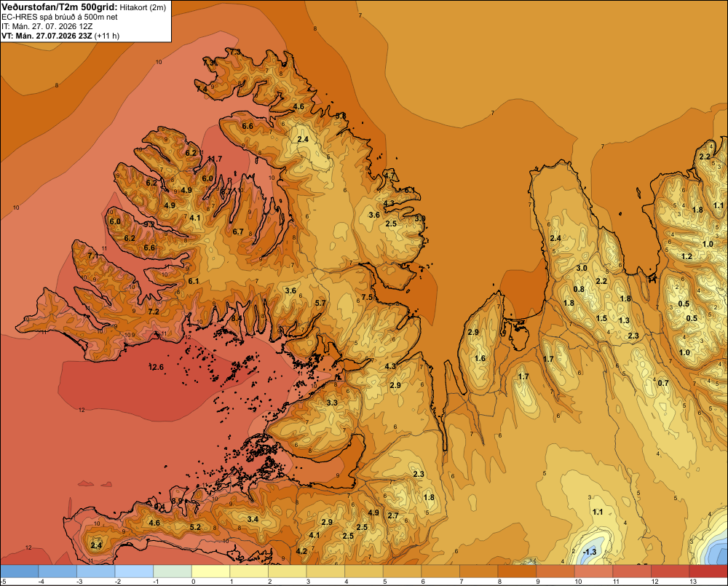
Task: Click the 7.4 temperature value
Action: (x=202, y=89)
